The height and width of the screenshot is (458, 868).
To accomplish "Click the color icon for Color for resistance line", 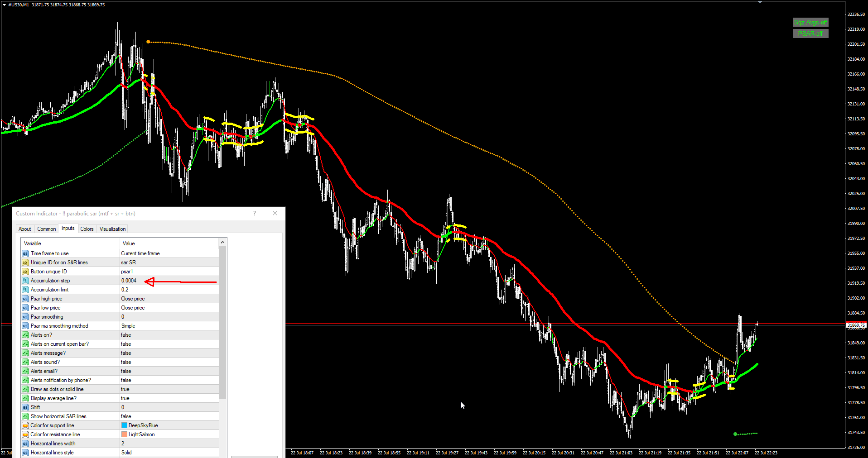I will pos(25,434).
